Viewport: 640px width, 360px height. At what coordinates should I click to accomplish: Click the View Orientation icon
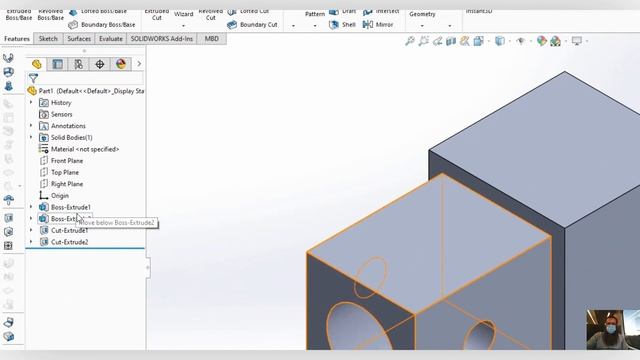click(x=478, y=41)
